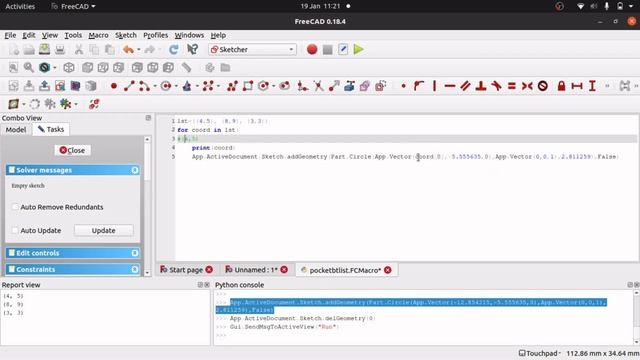Apply the Block constraint
The image size is (640, 360).
[542, 86]
